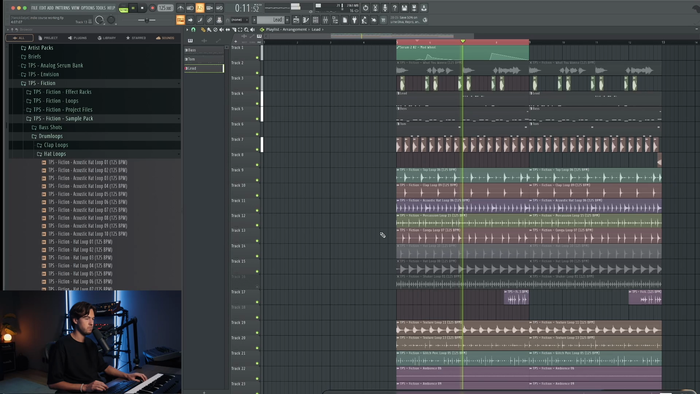Select the 'Lead' pattern in picker
The width and height of the screenshot is (700, 394).
point(204,68)
